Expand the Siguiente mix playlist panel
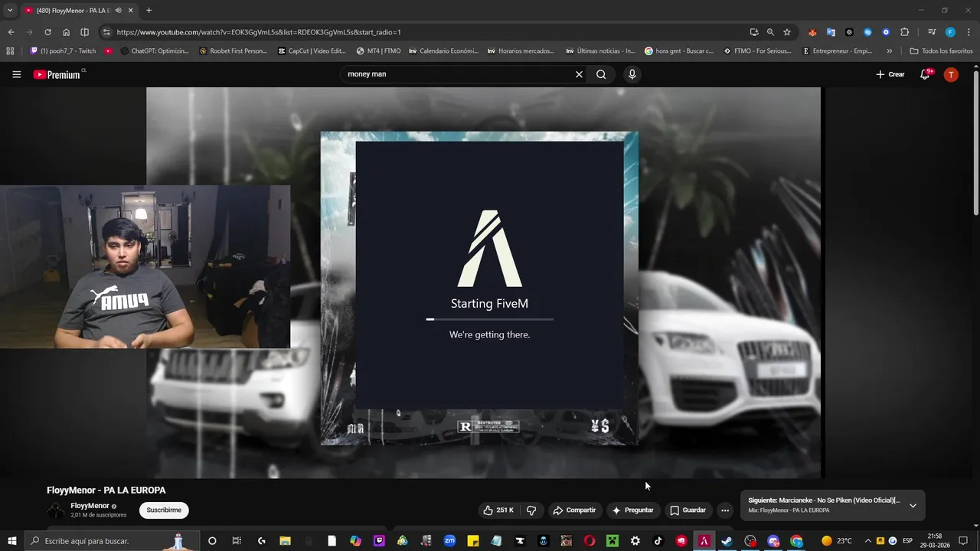980x551 pixels. [913, 505]
